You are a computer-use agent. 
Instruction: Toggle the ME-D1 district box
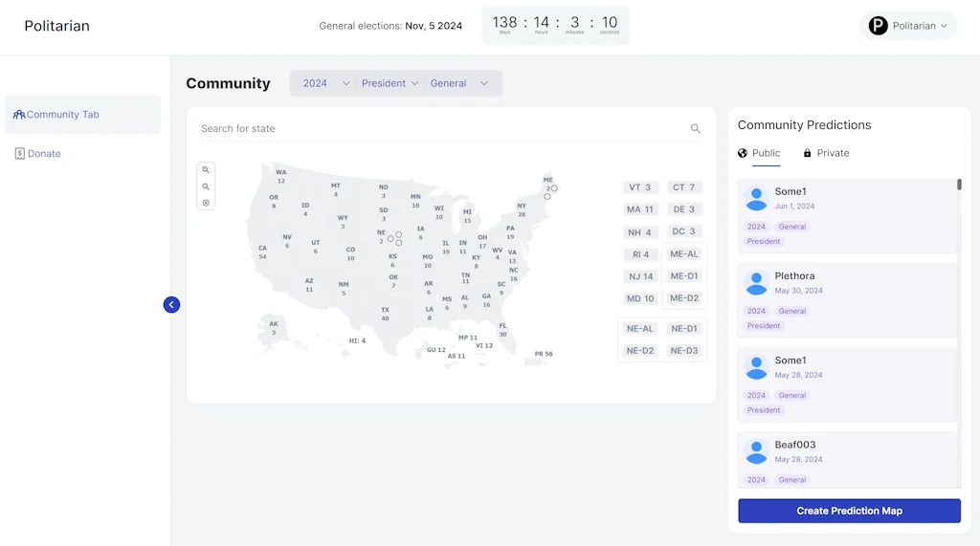coord(684,276)
